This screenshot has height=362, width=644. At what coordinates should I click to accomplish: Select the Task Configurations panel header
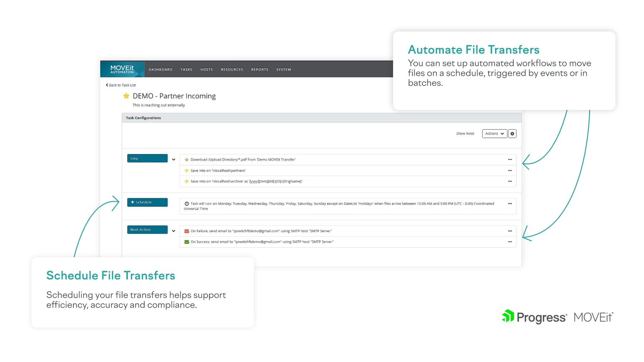click(x=143, y=118)
